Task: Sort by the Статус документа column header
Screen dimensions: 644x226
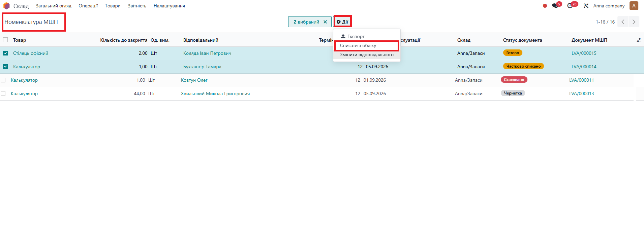Action: coord(522,40)
